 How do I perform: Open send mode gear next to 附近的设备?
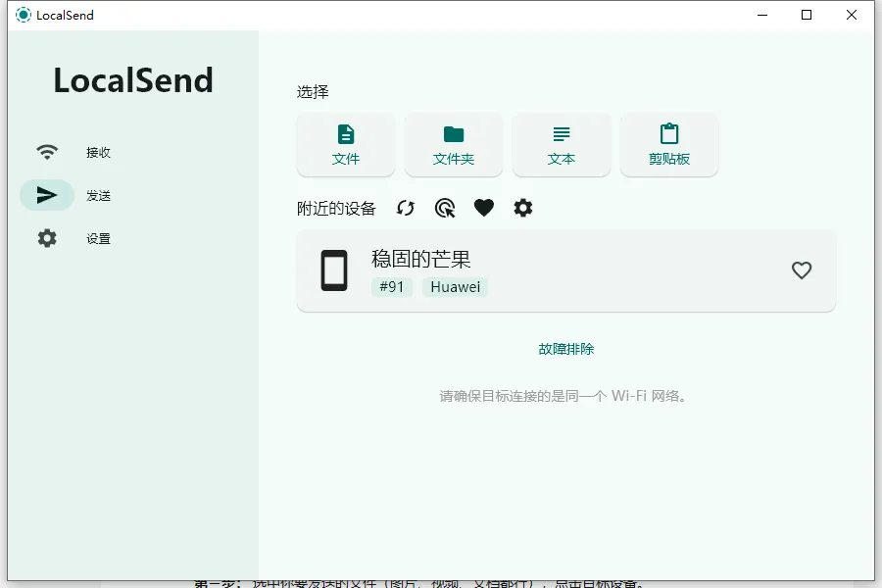[523, 208]
